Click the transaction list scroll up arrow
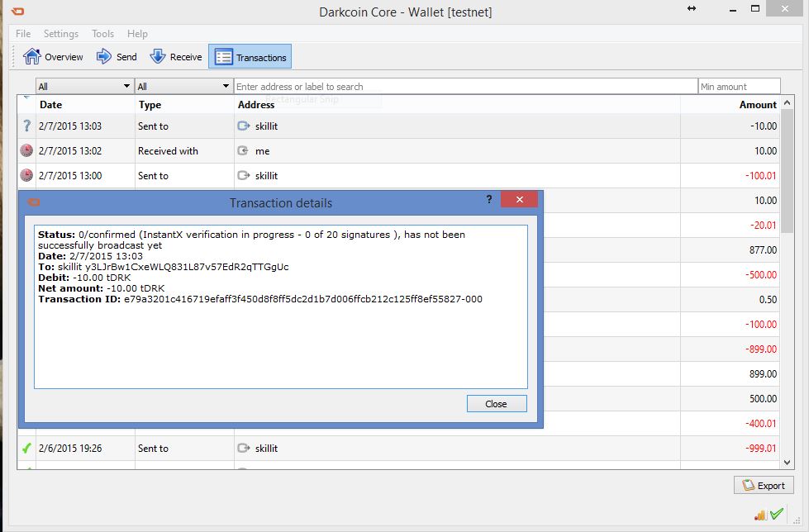This screenshot has width=809, height=532. [787, 102]
